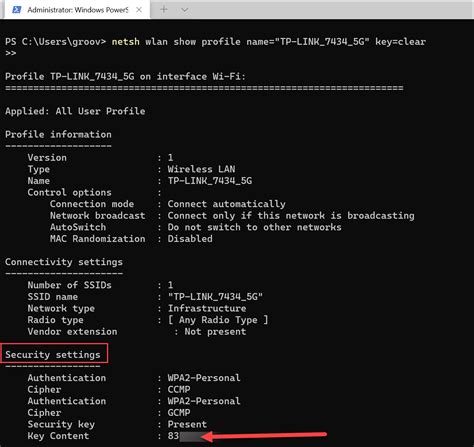474x447 pixels.
Task: Close the Windows PowerShell tab
Action: coord(139,10)
